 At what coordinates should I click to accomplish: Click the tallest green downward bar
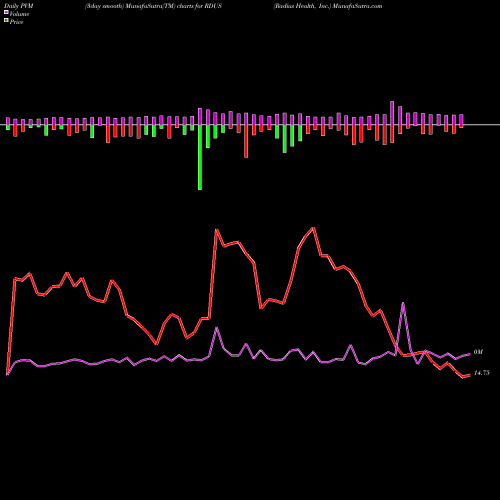pos(200,157)
